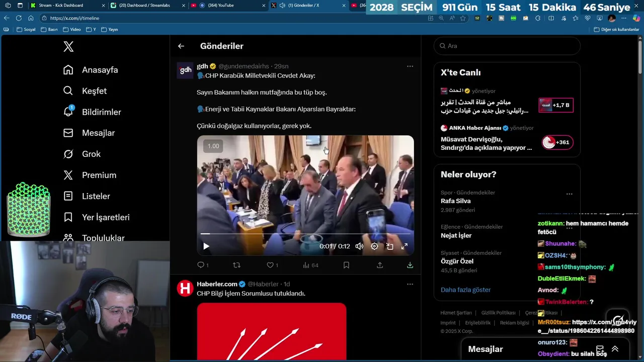
Task: Click the browser back button
Action: click(7, 18)
